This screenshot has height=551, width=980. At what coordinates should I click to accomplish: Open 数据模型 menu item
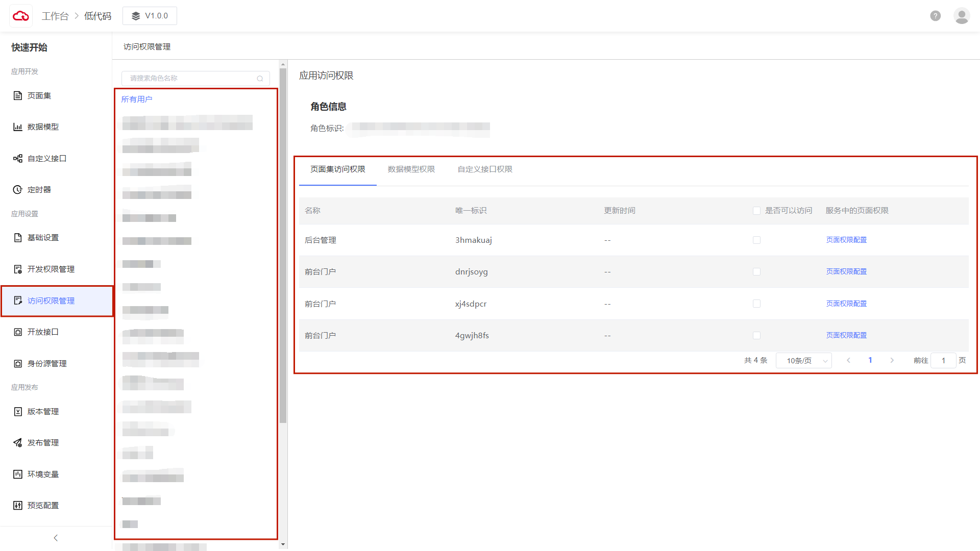(56, 127)
